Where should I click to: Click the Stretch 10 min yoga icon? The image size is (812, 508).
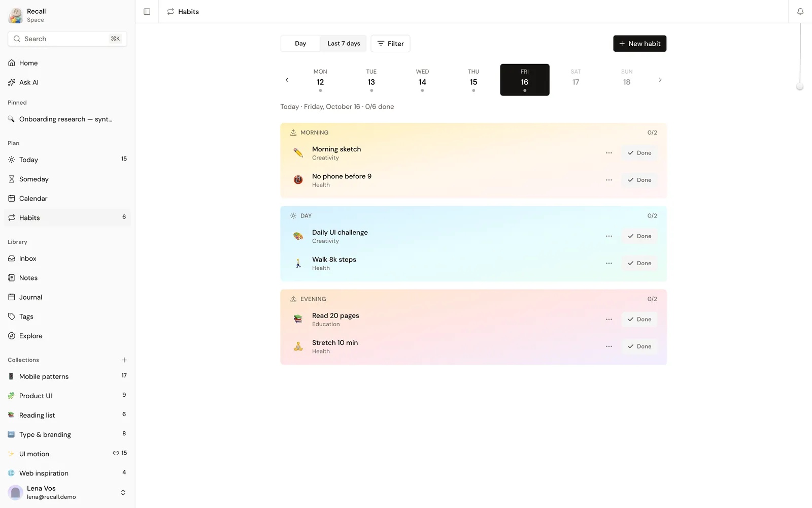click(x=298, y=346)
